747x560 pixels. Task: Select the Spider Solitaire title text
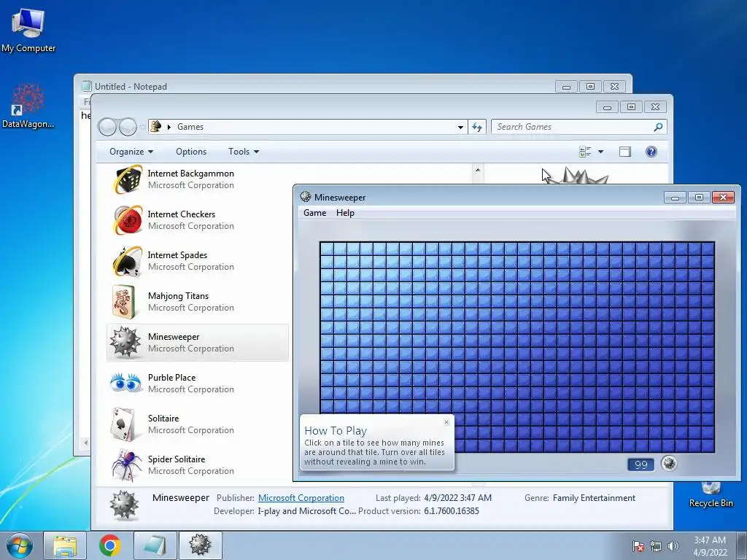[177, 459]
